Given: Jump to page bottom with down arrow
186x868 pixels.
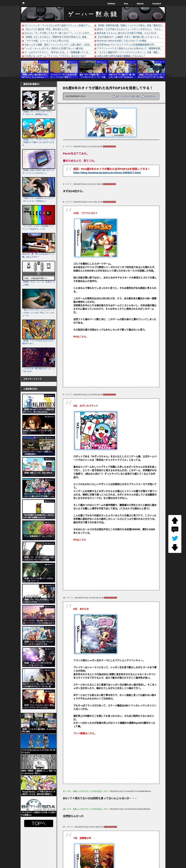Looking at the screenshot, I should (x=175, y=547).
